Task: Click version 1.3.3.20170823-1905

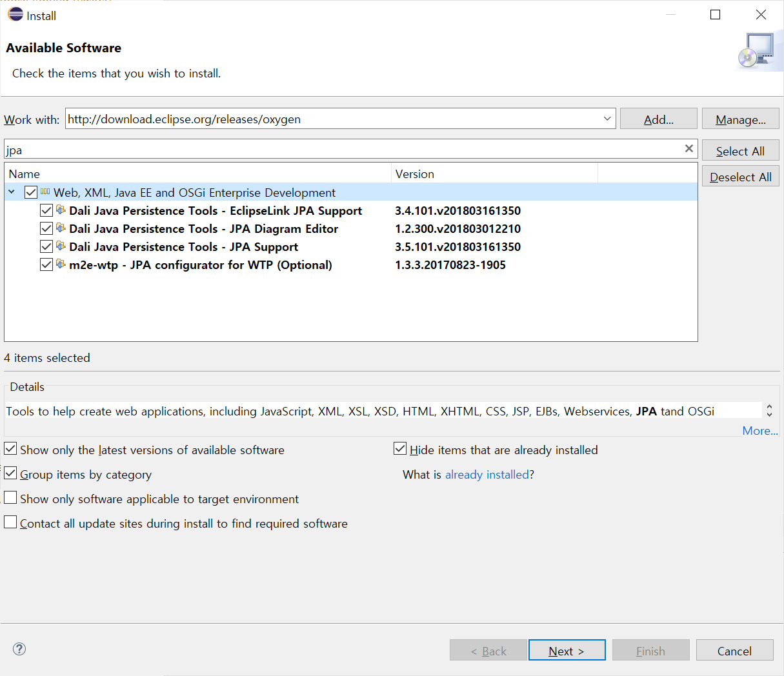Action: pyautogui.click(x=450, y=265)
